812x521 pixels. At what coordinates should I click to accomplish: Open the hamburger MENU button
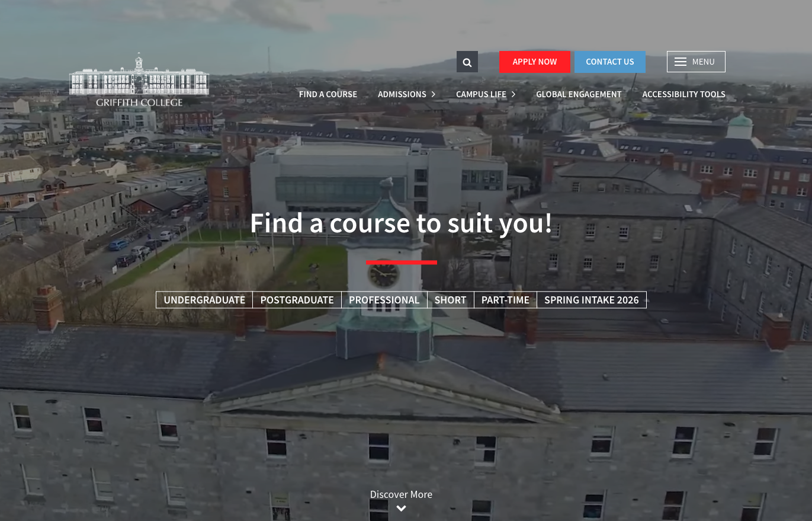tap(695, 62)
